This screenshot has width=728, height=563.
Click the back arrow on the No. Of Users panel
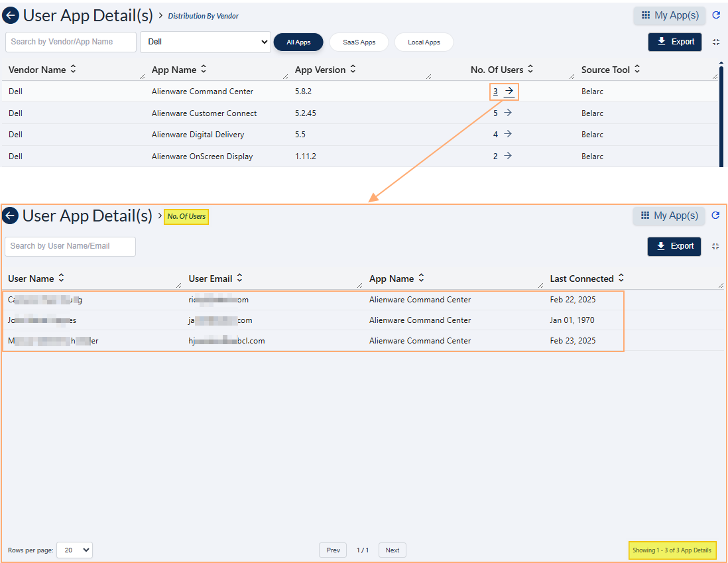coord(10,216)
